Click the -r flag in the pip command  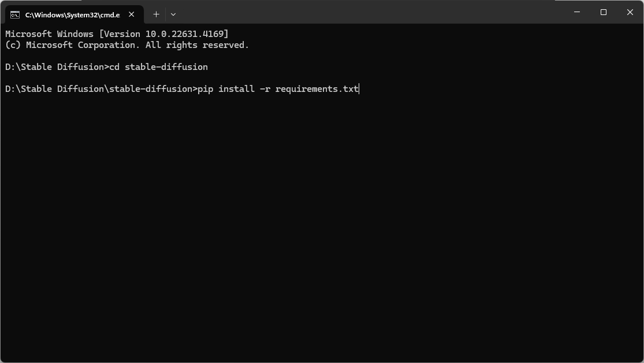point(265,88)
